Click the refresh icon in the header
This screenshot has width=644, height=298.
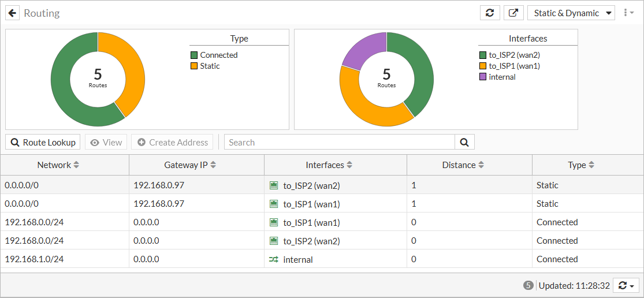(x=490, y=13)
